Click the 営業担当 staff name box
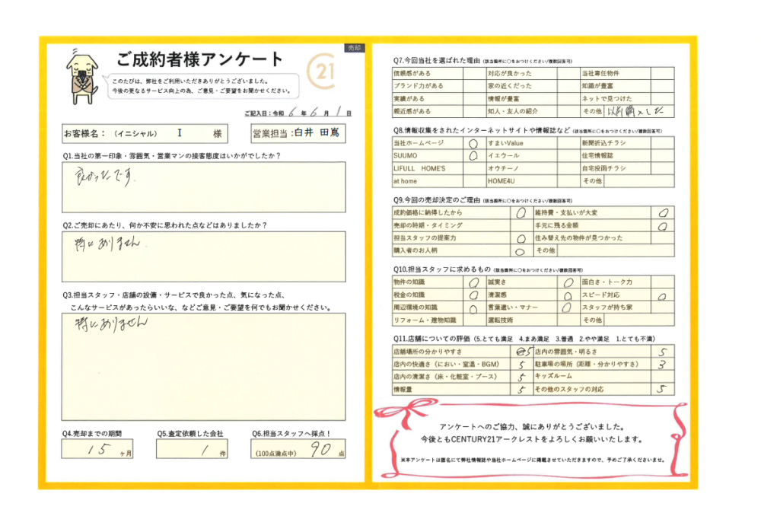This screenshot has width=761, height=532. pos(298,134)
